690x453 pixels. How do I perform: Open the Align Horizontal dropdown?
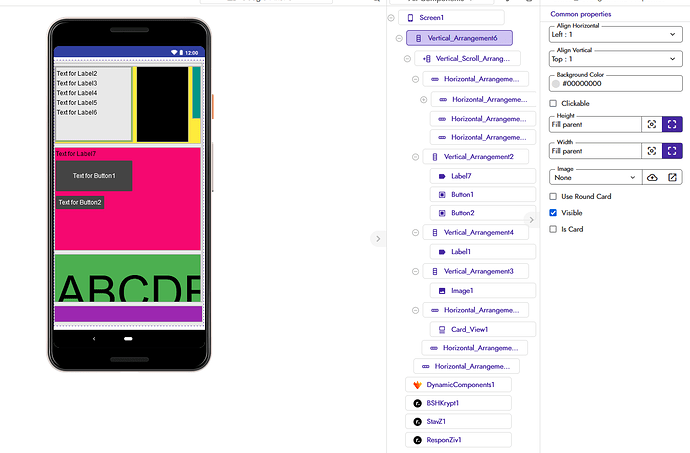click(615, 34)
